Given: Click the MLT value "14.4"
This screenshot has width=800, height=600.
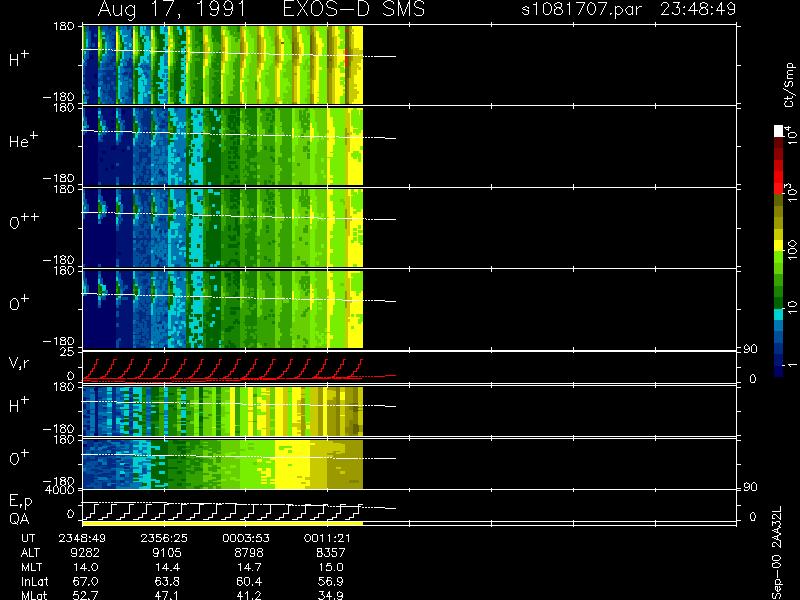Looking at the screenshot, I should click(x=167, y=567).
